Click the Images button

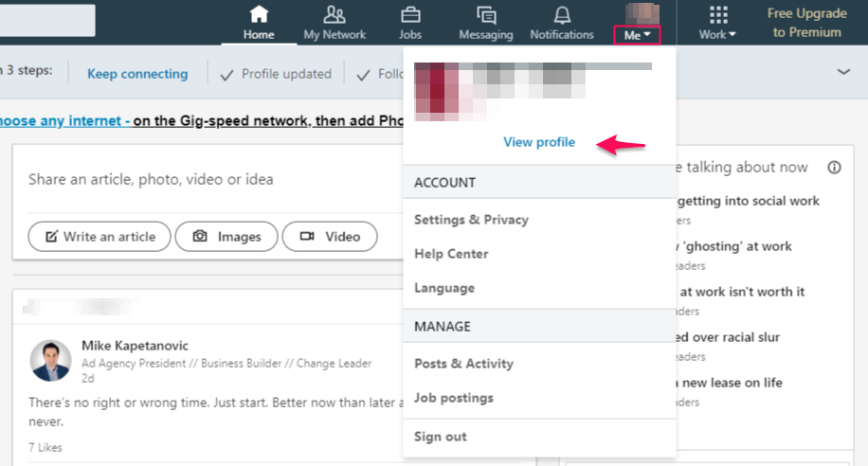[226, 237]
